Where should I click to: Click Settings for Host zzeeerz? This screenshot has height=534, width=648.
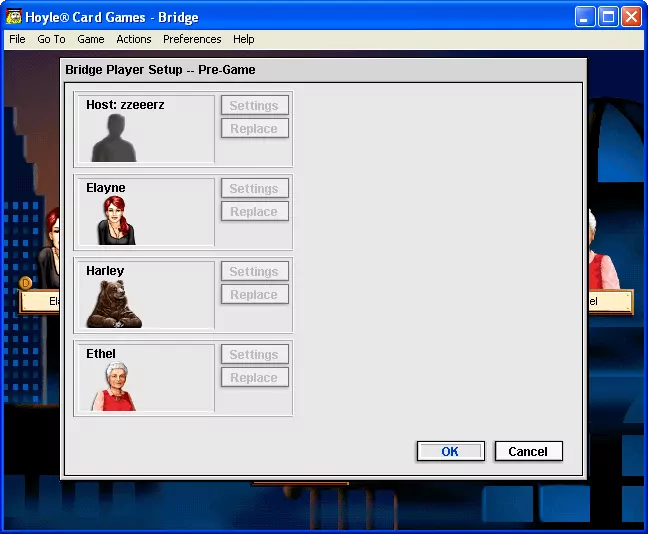(x=255, y=105)
